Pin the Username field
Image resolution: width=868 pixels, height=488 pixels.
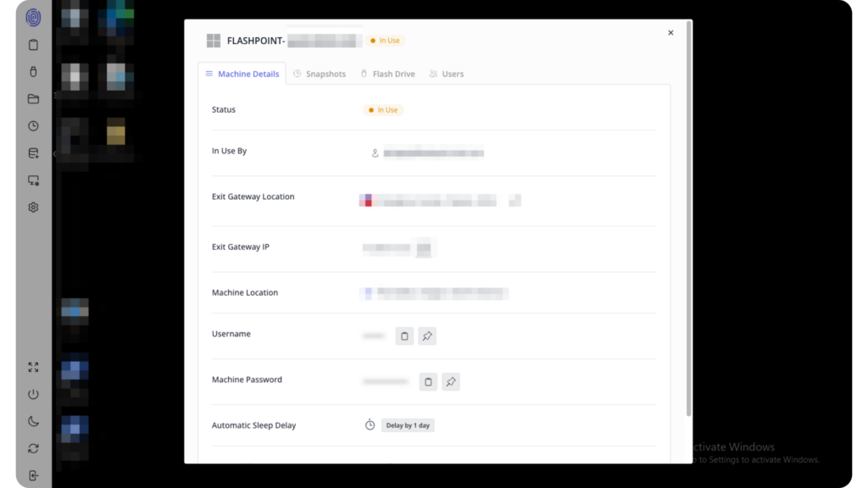coord(427,335)
